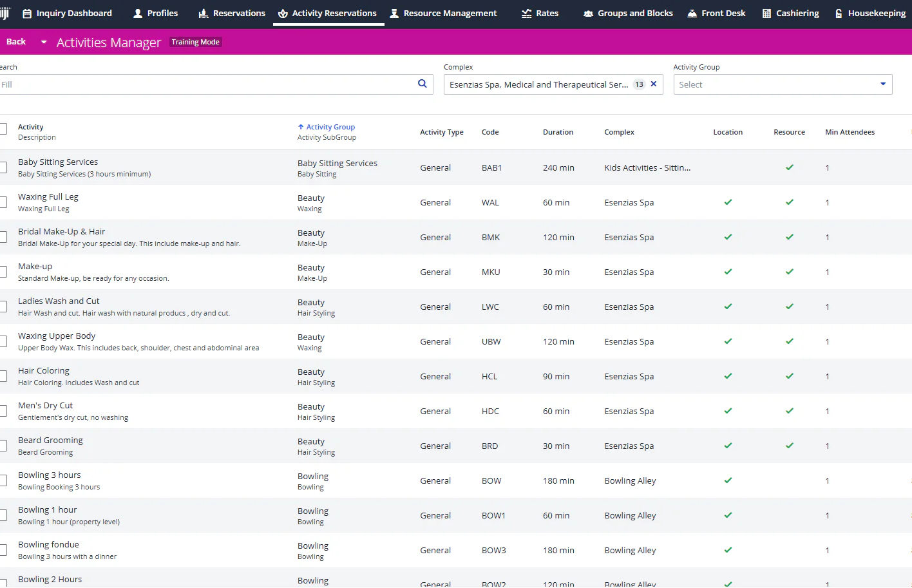Check the Men's Dry Cut checkbox
This screenshot has width=912, height=588.
(x=3, y=411)
